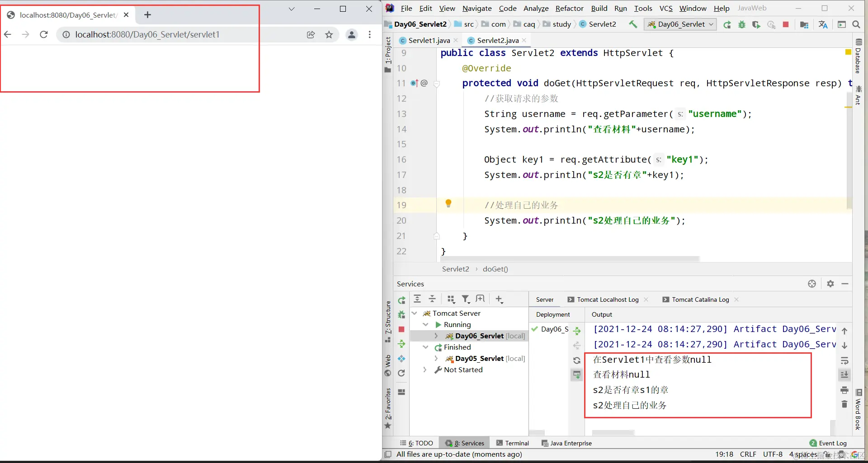868x463 pixels.
Task: Click the Search Everywhere magnifier icon
Action: (x=856, y=24)
